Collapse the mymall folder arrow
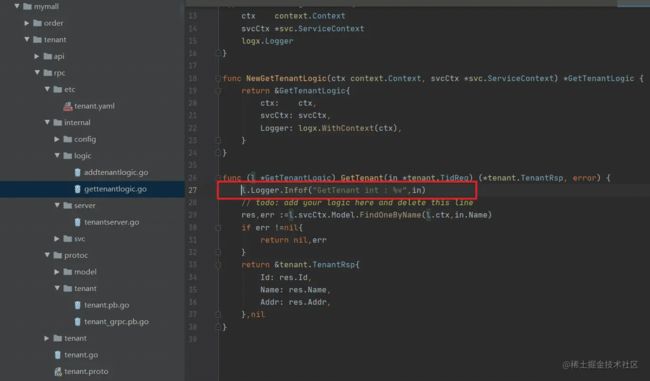650x381 pixels. pyautogui.click(x=17, y=6)
